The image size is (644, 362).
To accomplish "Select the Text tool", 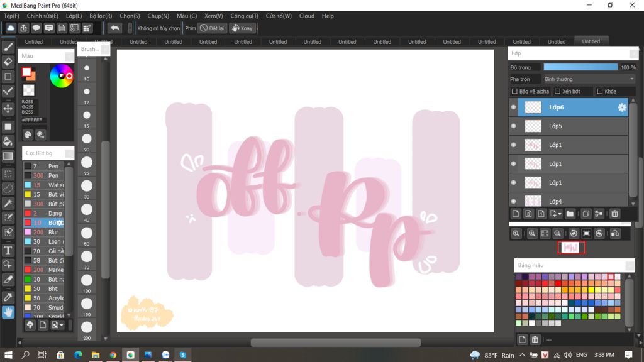I will click(8, 250).
